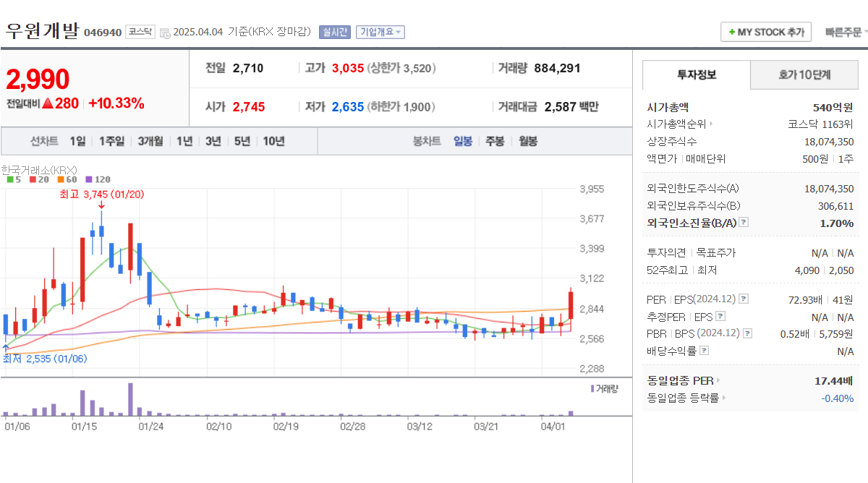
Task: Click the 저가 value 2,635
Action: coord(347,107)
